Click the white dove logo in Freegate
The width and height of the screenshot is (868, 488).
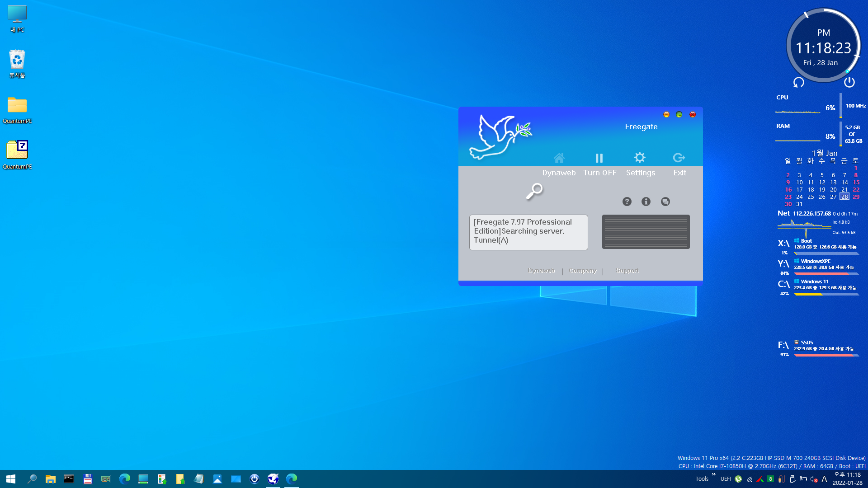tap(500, 137)
